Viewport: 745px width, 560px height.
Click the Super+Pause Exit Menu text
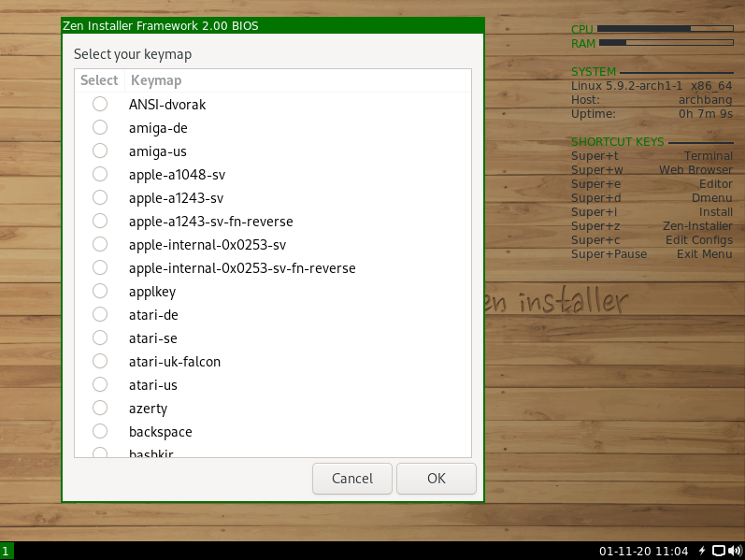point(652,254)
